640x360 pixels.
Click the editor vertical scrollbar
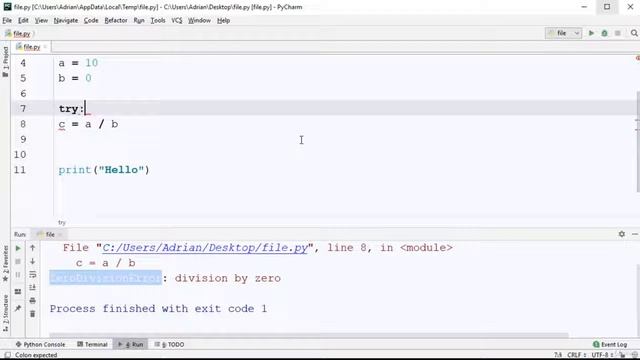pos(638,141)
